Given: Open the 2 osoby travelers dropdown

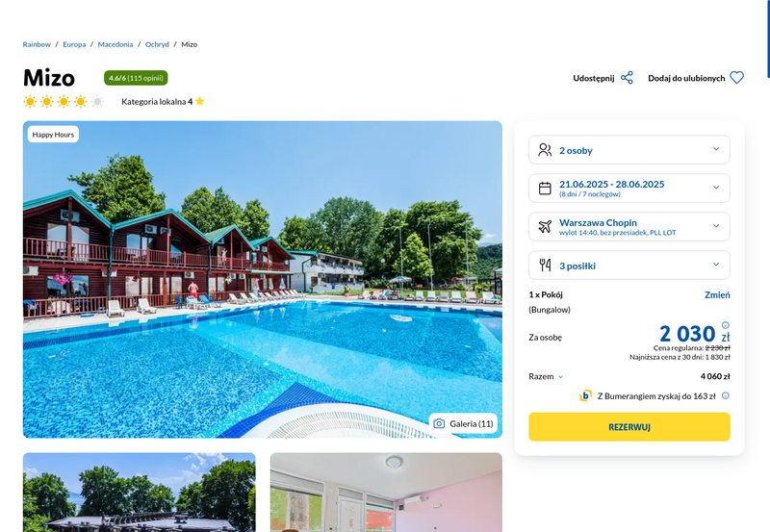Looking at the screenshot, I should click(x=629, y=150).
